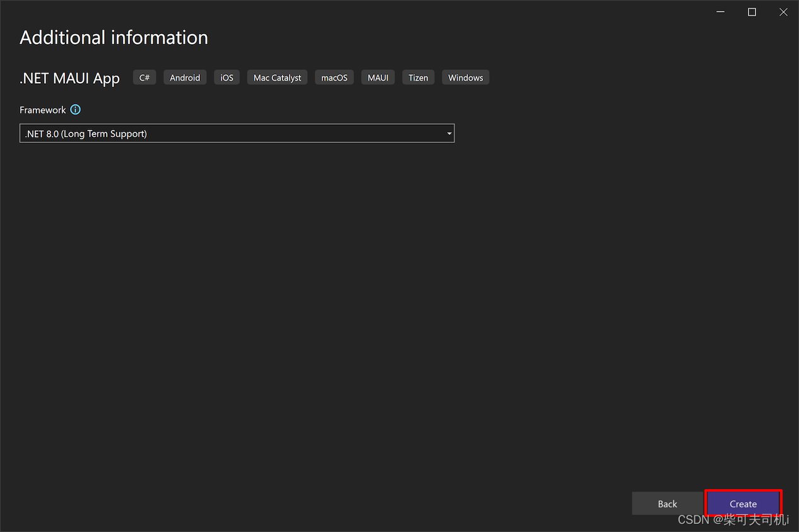The image size is (799, 532).
Task: Click the MAUI tag
Action: tap(378, 78)
